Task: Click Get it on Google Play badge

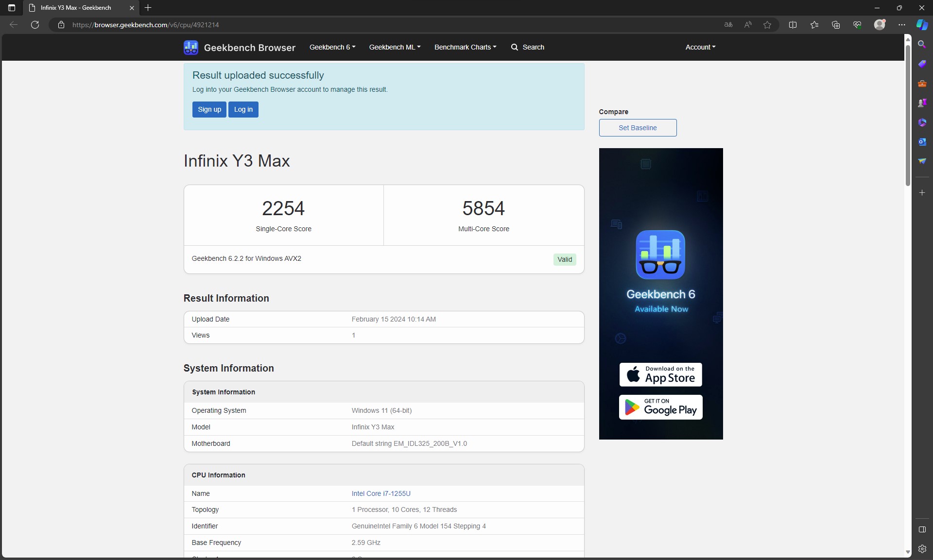Action: click(x=661, y=407)
